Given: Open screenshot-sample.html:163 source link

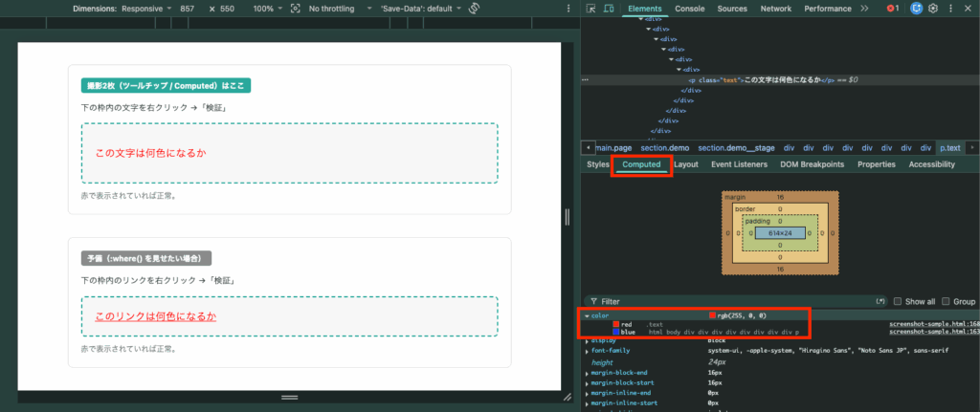Looking at the screenshot, I should tap(934, 332).
